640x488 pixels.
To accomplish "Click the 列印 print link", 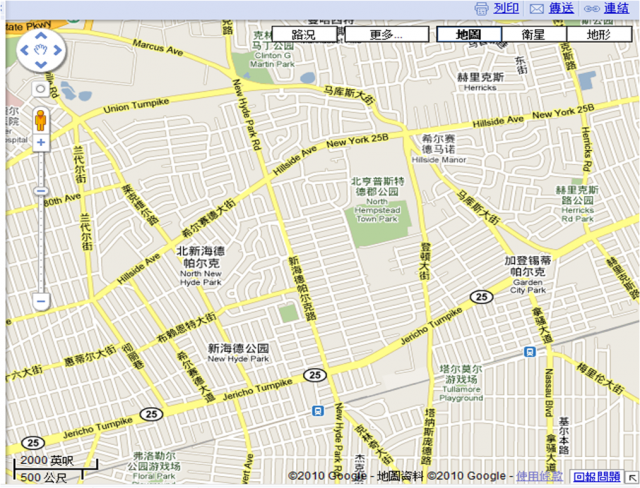I will coord(506,9).
